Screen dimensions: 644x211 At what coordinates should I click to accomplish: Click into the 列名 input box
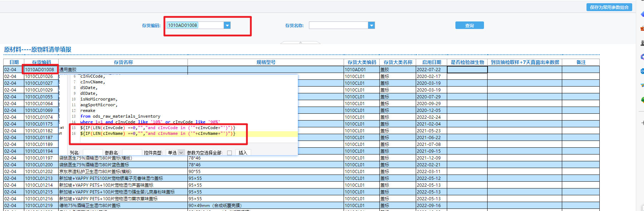click(x=93, y=153)
